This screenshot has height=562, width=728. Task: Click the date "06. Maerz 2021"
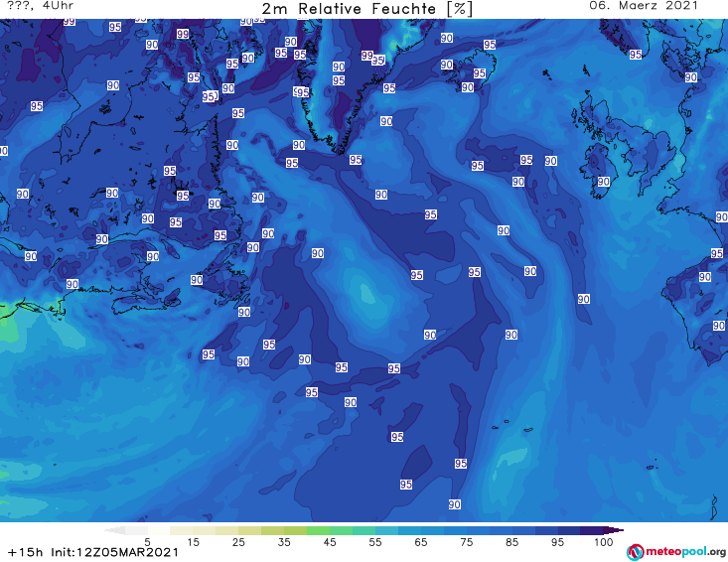(x=644, y=6)
